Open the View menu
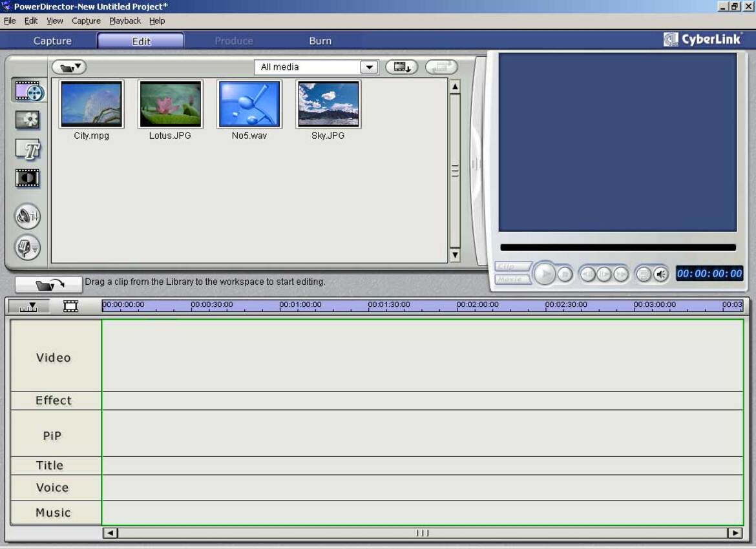This screenshot has height=549, width=756. click(54, 21)
